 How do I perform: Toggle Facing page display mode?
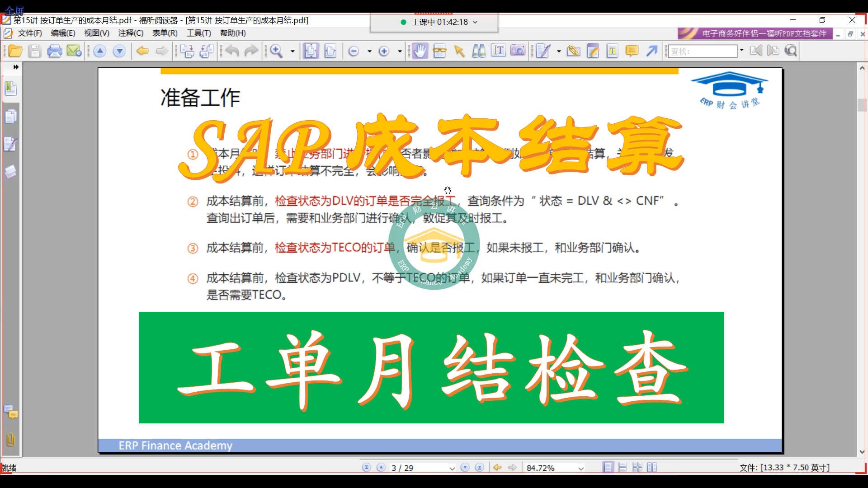652,467
